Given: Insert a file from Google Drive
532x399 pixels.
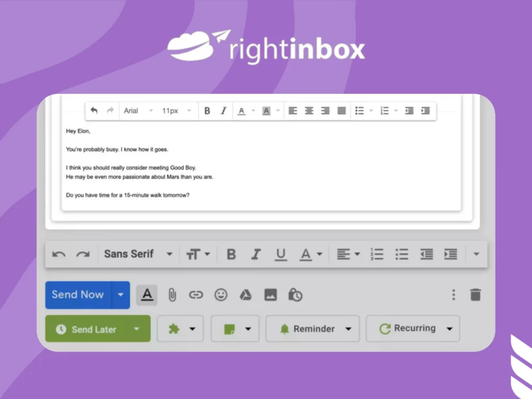Looking at the screenshot, I should tap(245, 294).
